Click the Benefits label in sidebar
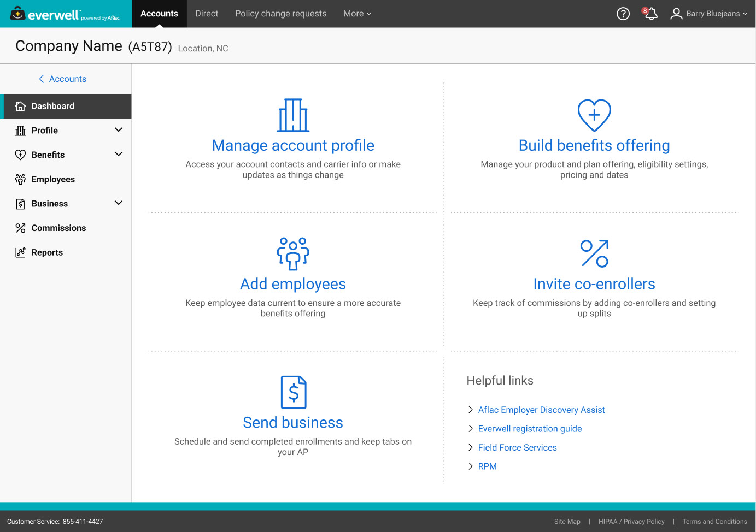 [x=48, y=155]
